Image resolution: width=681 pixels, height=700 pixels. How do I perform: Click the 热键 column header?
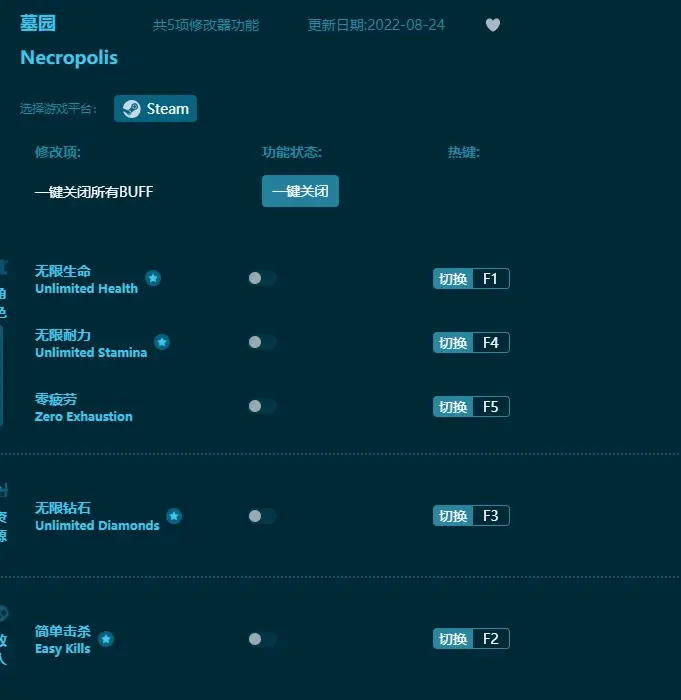[x=464, y=152]
